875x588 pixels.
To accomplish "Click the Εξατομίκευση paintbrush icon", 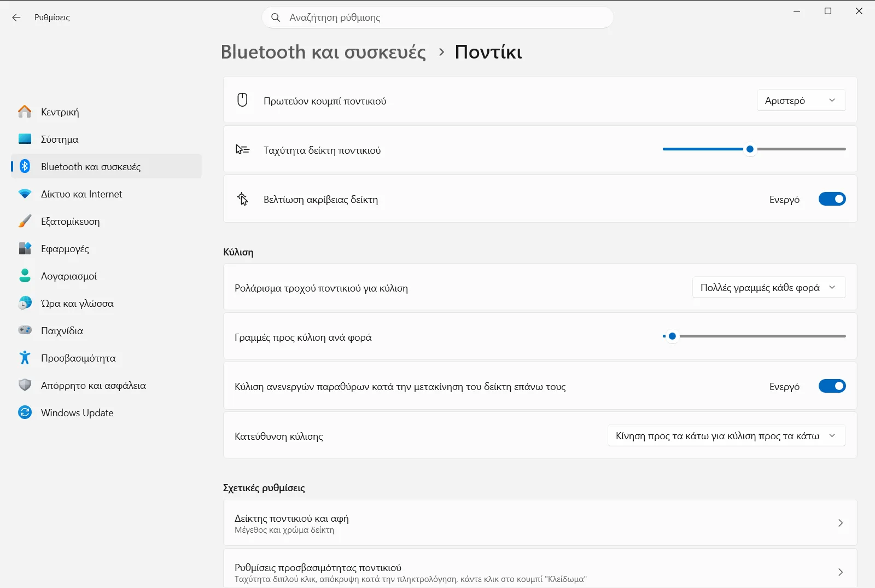I will click(x=25, y=221).
